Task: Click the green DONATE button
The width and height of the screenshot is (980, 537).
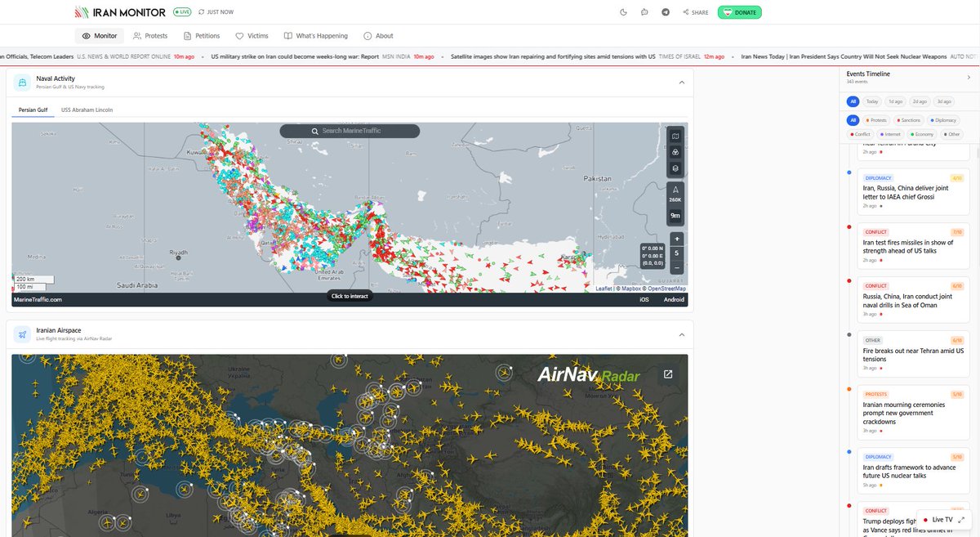Action: tap(740, 12)
